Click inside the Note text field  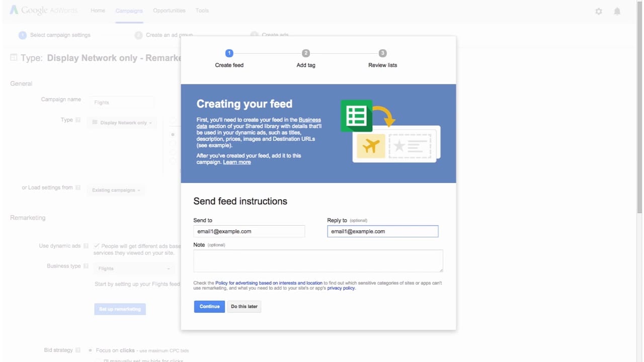pyautogui.click(x=318, y=260)
